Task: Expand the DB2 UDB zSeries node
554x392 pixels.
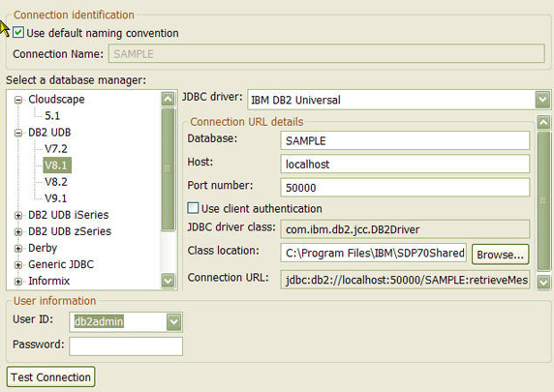Action: [18, 232]
